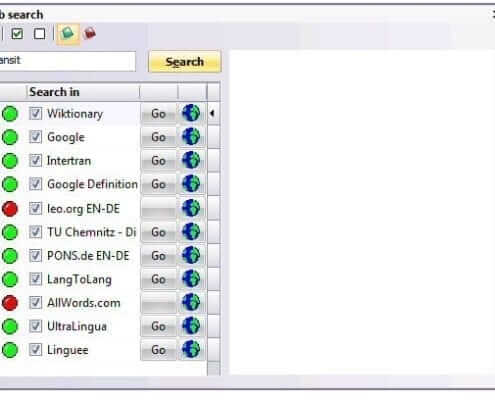Click the globe icon for PONS.de EN-DE
The height and width of the screenshot is (400, 495).
pos(191,256)
